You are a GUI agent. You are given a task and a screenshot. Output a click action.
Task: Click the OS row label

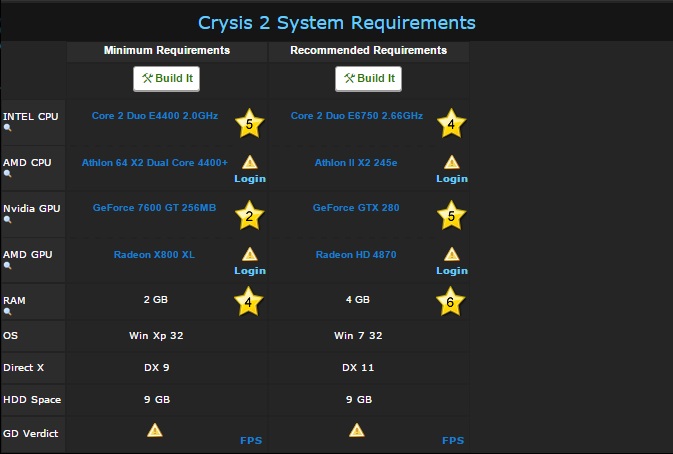click(x=10, y=336)
